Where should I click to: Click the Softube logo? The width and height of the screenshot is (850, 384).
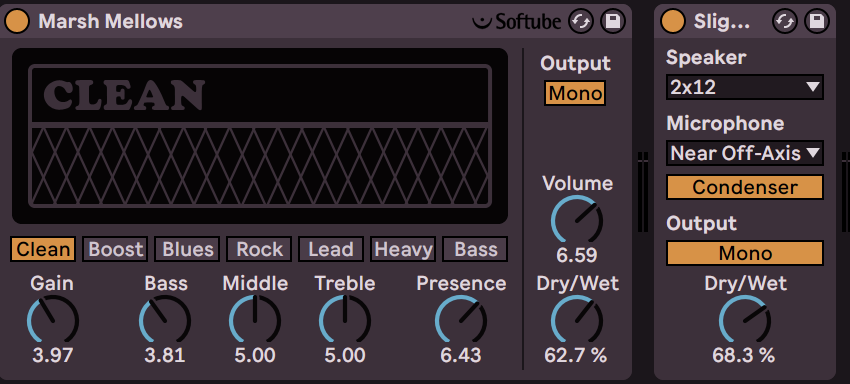pos(517,22)
